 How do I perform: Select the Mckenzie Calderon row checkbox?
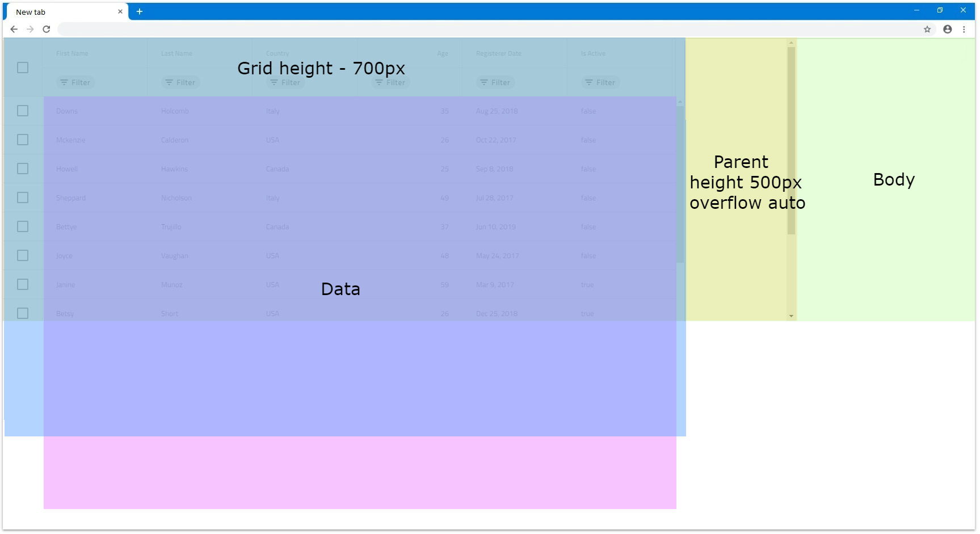pyautogui.click(x=23, y=140)
